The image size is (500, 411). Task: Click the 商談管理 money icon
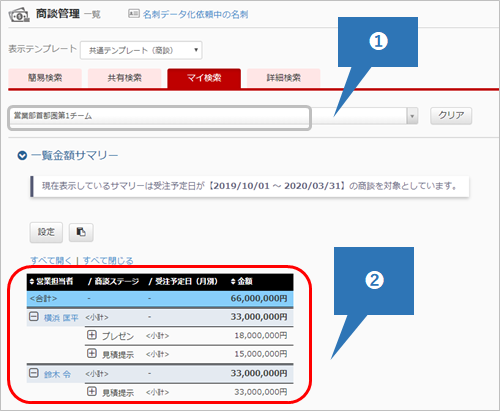(19, 15)
